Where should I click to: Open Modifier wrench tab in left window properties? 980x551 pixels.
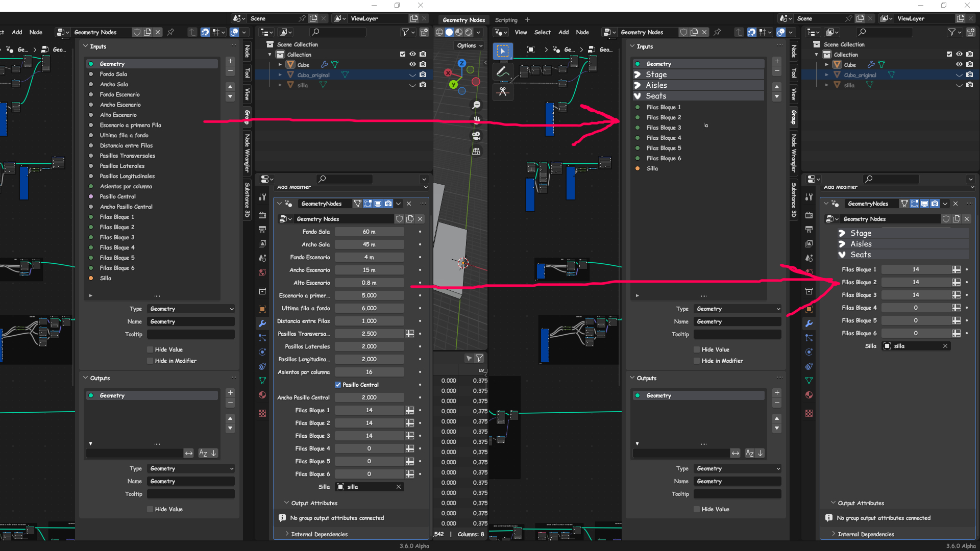click(262, 323)
